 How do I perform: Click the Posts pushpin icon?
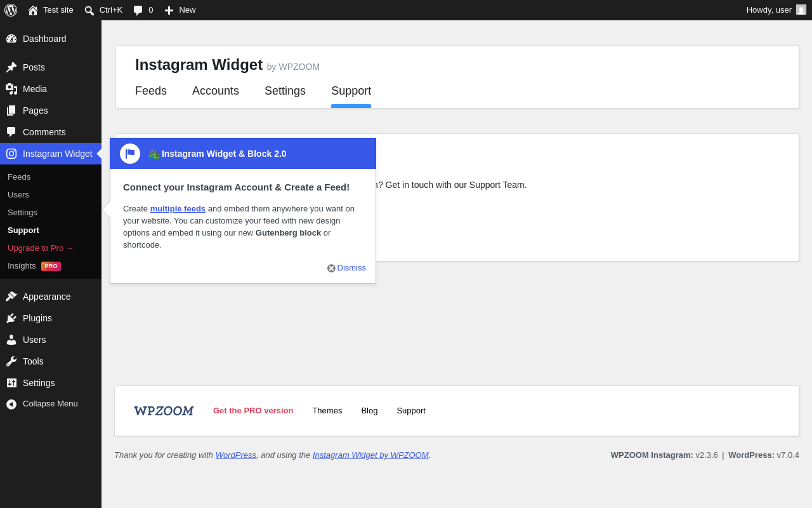[11, 67]
